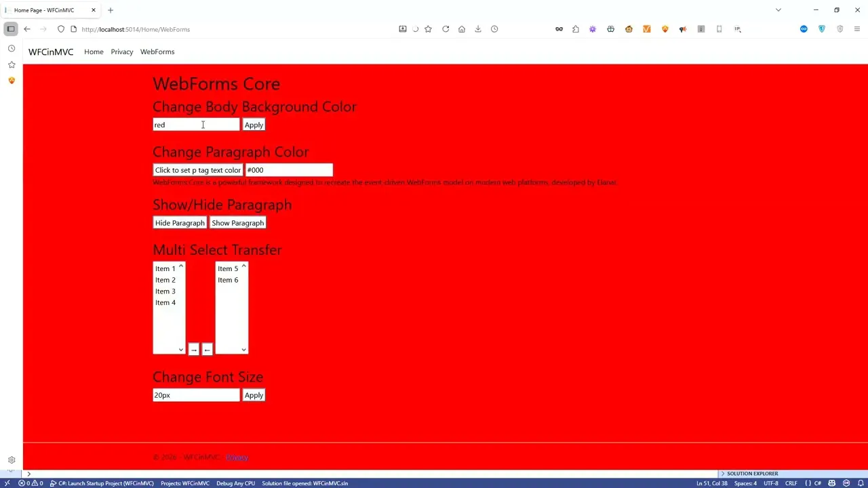This screenshot has width=868, height=488.
Task: Open sidebar settings gear icon
Action: (x=12, y=460)
